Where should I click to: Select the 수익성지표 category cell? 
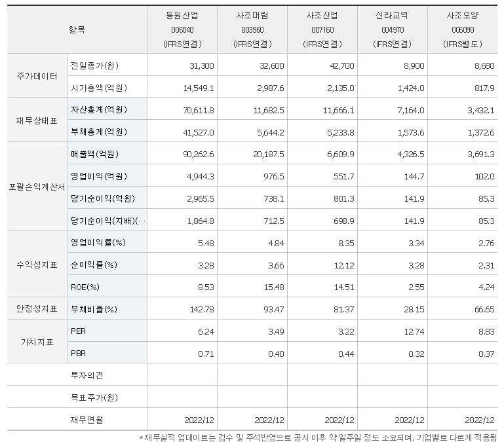pos(37,265)
